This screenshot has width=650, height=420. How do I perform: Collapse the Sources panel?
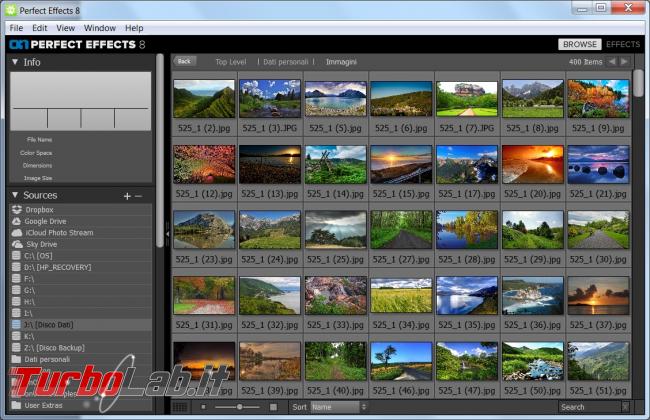(15, 195)
